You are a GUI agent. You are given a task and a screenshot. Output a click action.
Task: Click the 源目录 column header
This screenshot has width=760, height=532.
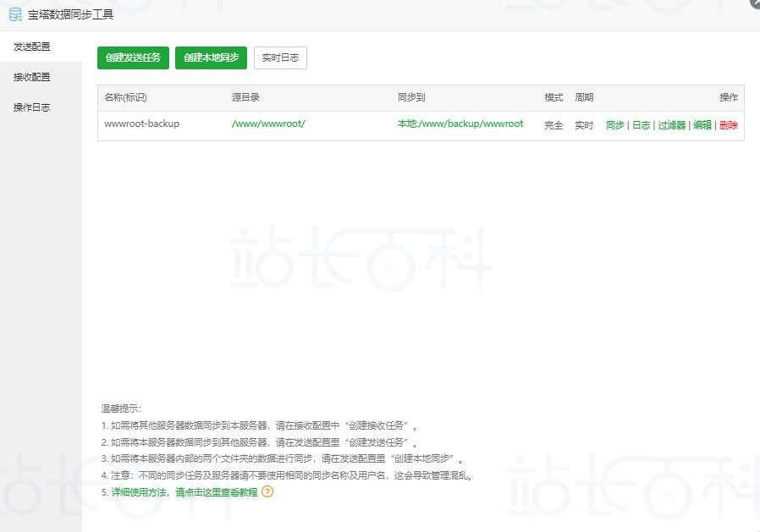coord(245,97)
